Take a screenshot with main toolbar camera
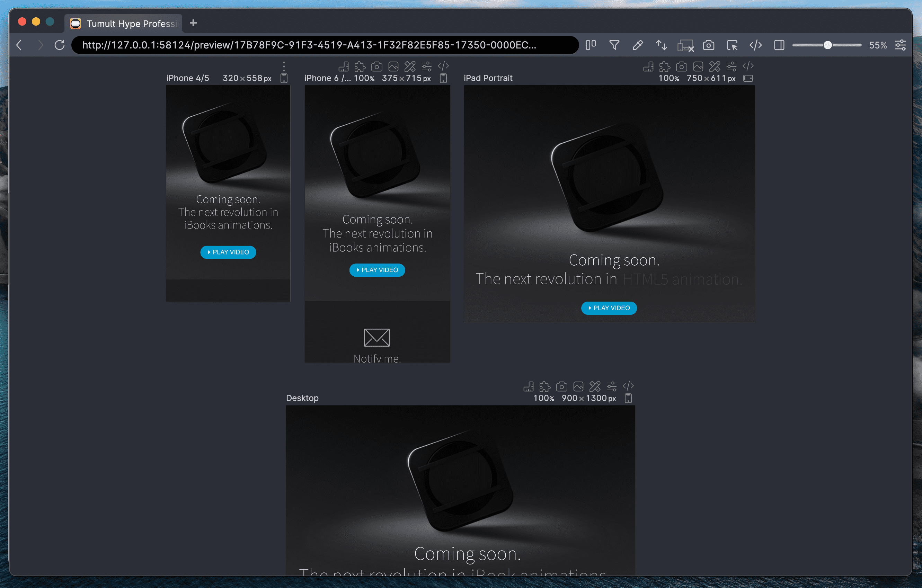The image size is (922, 588). pyautogui.click(x=708, y=45)
